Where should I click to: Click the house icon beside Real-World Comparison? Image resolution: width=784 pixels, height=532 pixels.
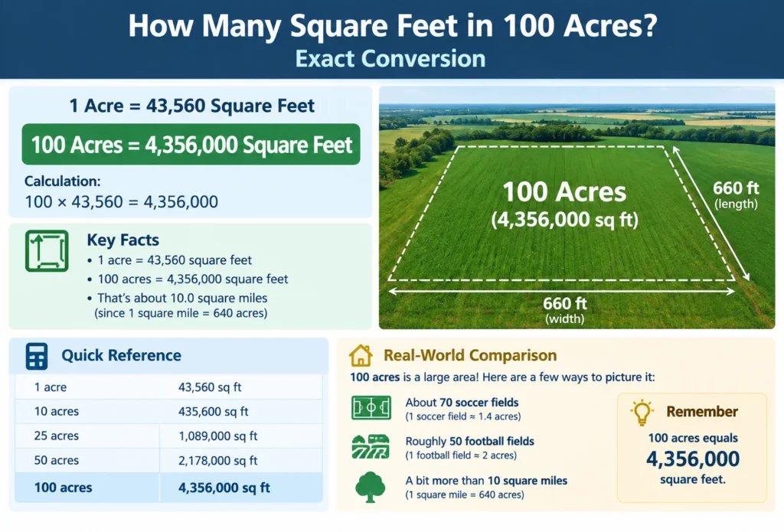[x=361, y=355]
